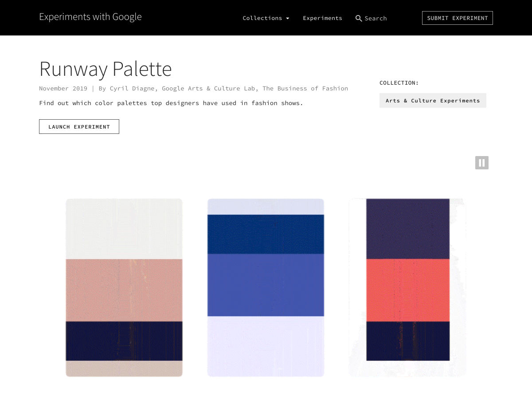
Task: Click the pink band in the left palette
Action: 124,290
